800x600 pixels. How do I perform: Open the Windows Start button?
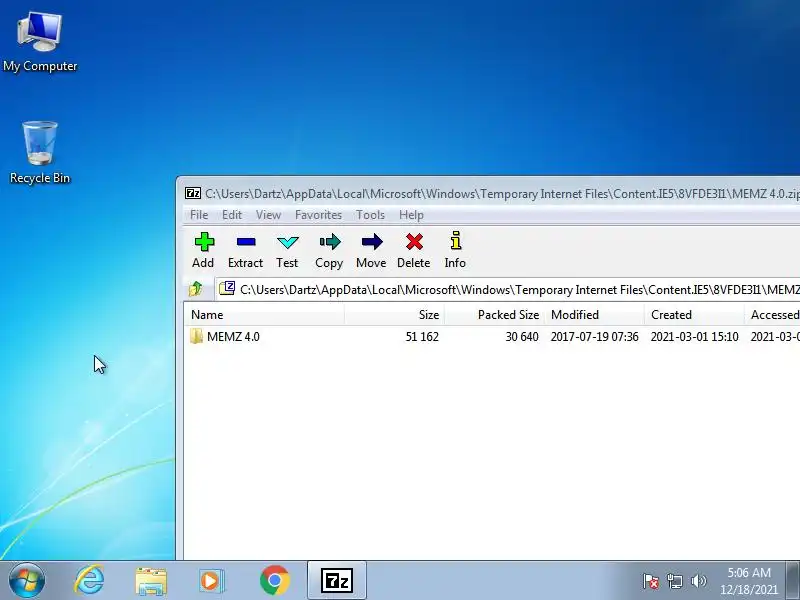[27, 581]
